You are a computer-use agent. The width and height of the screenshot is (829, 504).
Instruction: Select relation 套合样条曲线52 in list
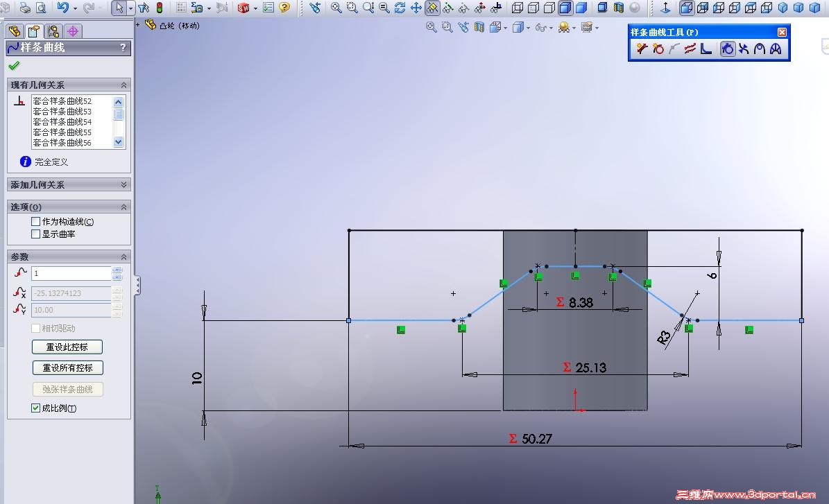point(62,101)
